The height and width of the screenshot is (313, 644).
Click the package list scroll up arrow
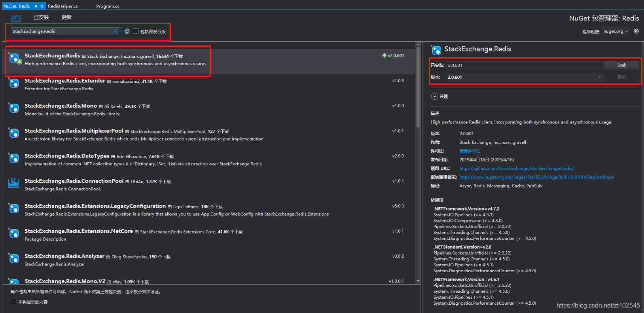tap(418, 44)
